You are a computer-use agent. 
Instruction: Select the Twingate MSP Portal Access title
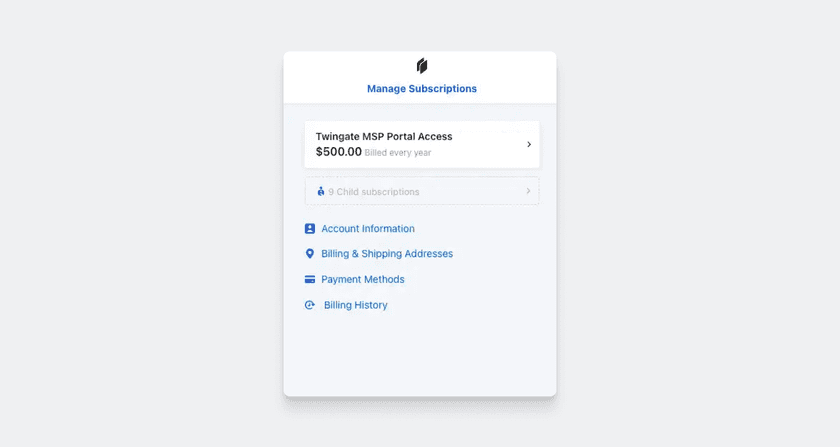click(x=384, y=136)
